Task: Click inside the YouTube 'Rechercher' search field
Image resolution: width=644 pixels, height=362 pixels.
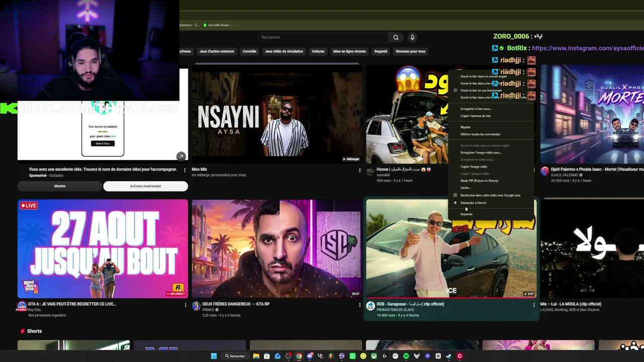Action: [324, 37]
